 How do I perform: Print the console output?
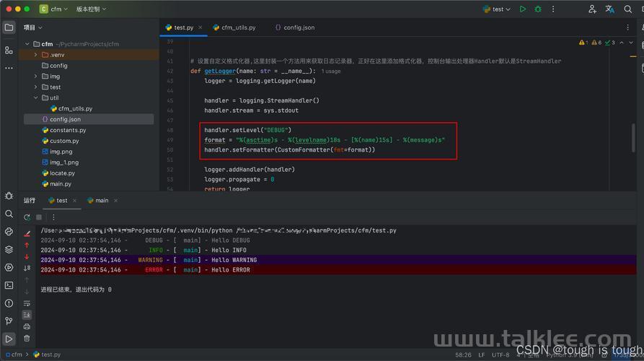click(x=27, y=326)
